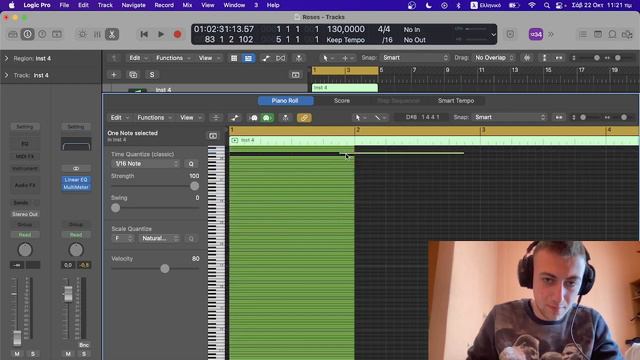
Task: Toggle the Inspector button in control bar
Action: click(x=27, y=34)
